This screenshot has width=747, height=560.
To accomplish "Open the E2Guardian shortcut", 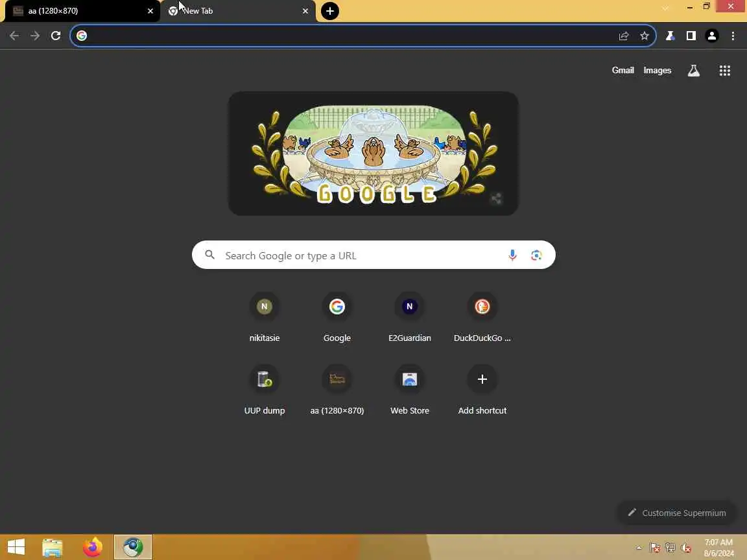I will point(410,317).
